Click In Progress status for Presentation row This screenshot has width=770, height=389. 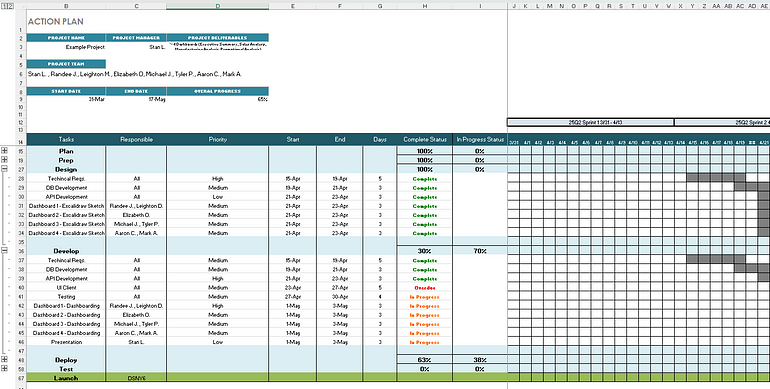(x=425, y=342)
